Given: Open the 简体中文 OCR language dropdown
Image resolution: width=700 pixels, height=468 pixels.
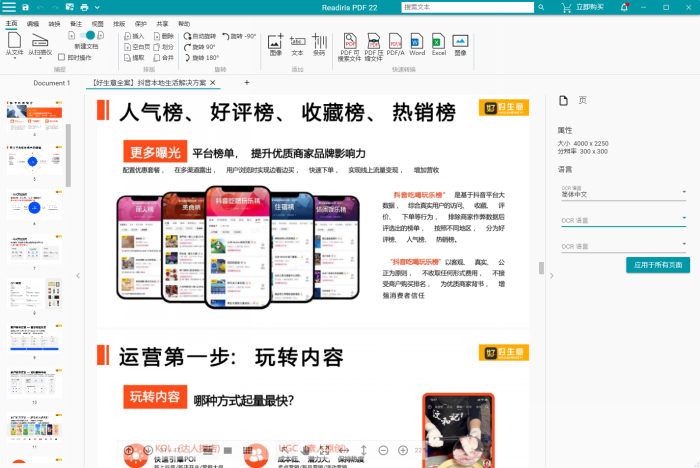Looking at the screenshot, I should coord(623,193).
